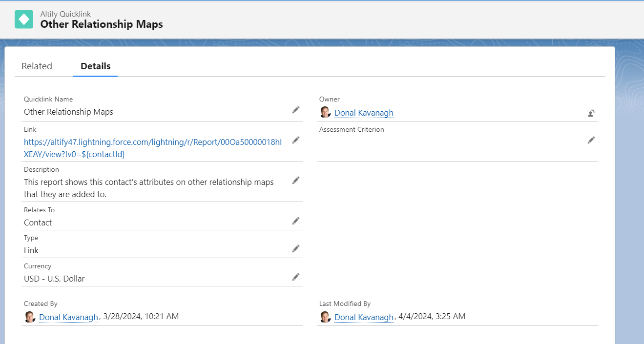Click the Created By avatar photo
Screen dimensions: 644x344
[x=30, y=317]
